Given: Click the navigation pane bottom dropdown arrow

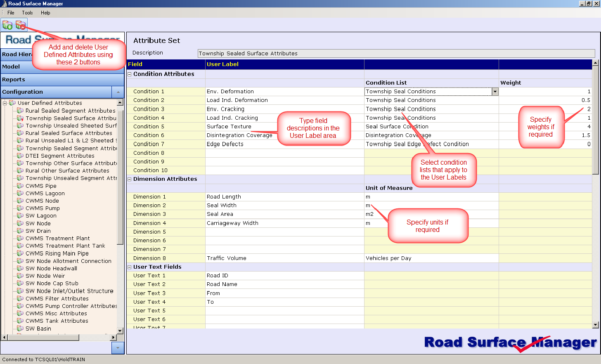Looking at the screenshot, I should [118, 348].
